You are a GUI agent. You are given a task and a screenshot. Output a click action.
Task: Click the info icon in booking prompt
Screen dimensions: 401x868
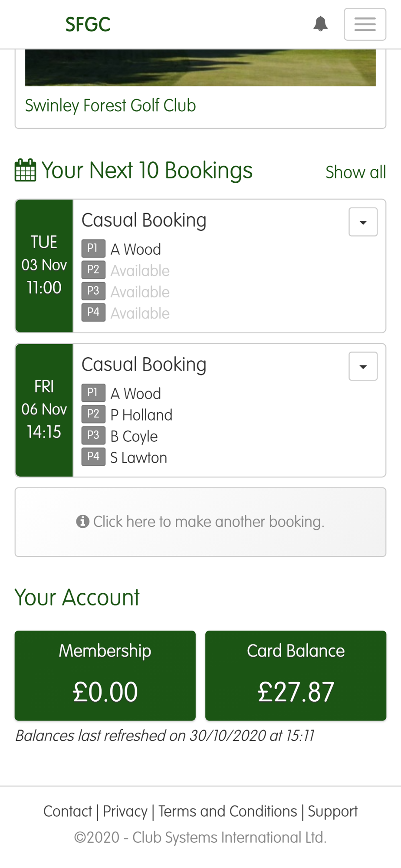pos(82,521)
